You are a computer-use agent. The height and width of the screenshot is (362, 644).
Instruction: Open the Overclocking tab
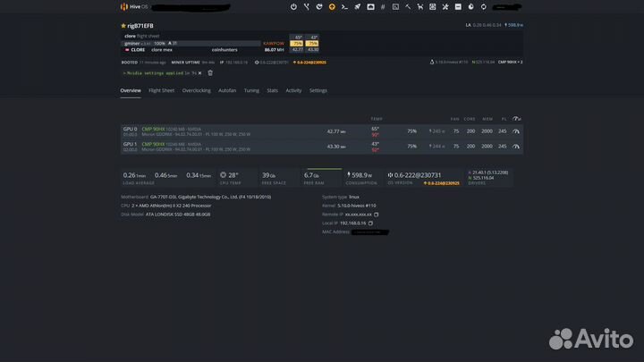(x=196, y=90)
